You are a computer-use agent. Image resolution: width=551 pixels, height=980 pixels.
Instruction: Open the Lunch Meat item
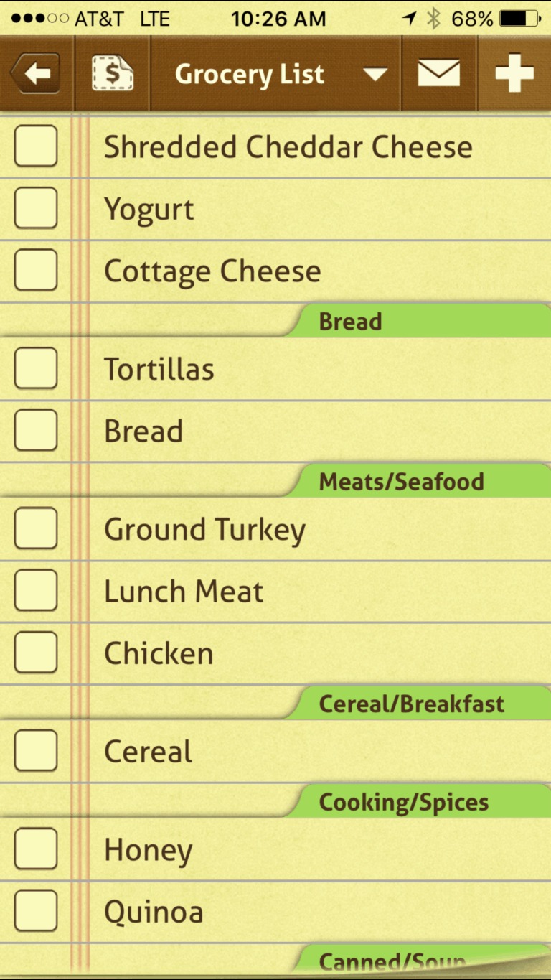184,592
